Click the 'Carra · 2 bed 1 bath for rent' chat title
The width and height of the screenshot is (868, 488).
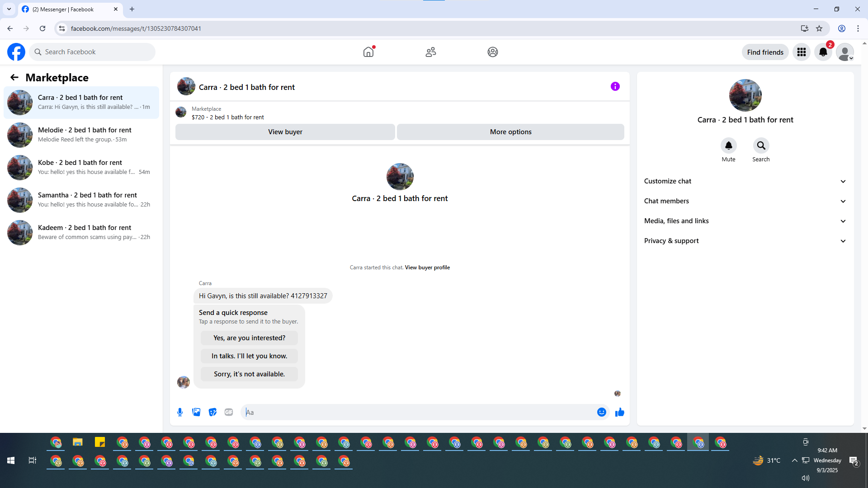247,87
